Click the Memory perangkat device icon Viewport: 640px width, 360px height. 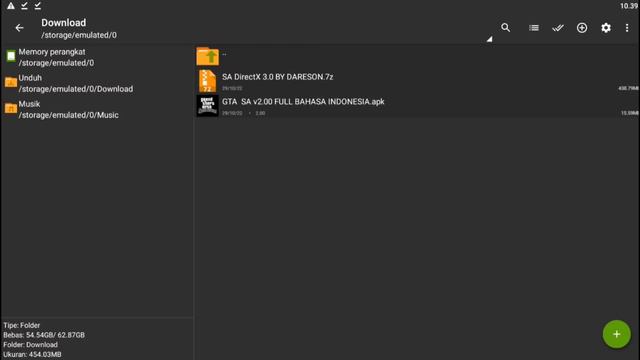click(11, 56)
